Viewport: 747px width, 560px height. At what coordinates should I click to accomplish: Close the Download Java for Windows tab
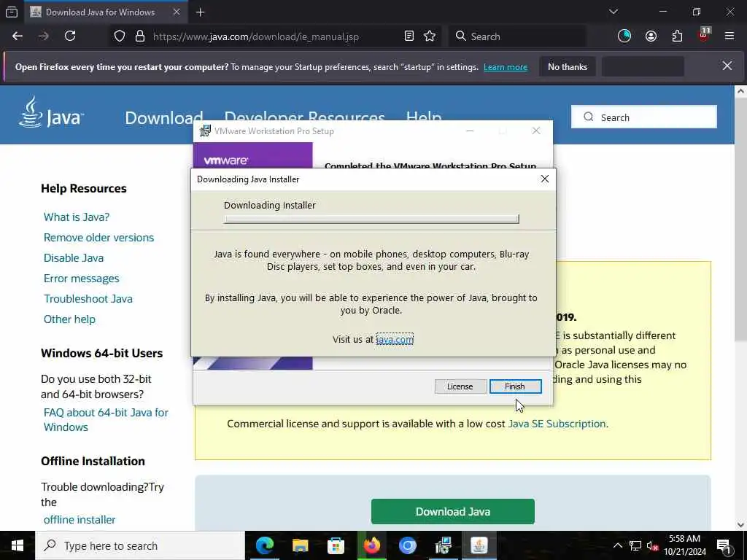coord(177,12)
